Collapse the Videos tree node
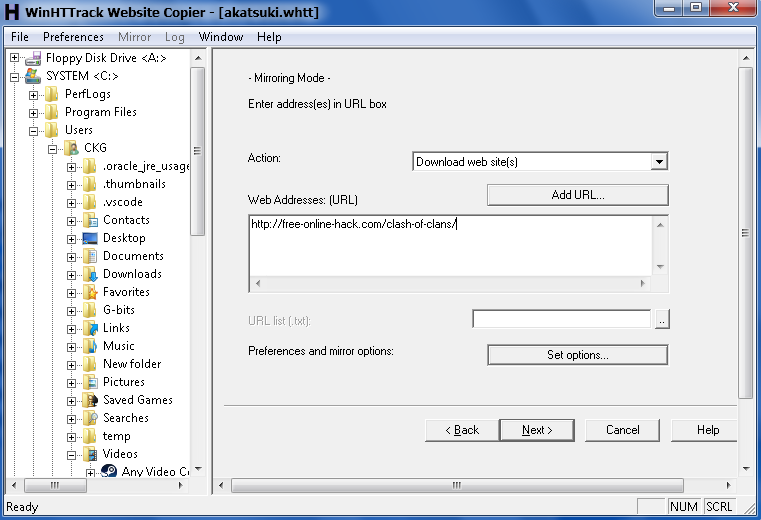This screenshot has width=761, height=520. click(x=71, y=455)
